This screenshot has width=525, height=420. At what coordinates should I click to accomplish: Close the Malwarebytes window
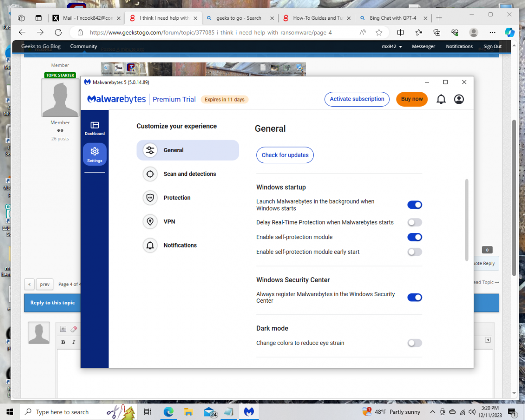[x=464, y=82]
